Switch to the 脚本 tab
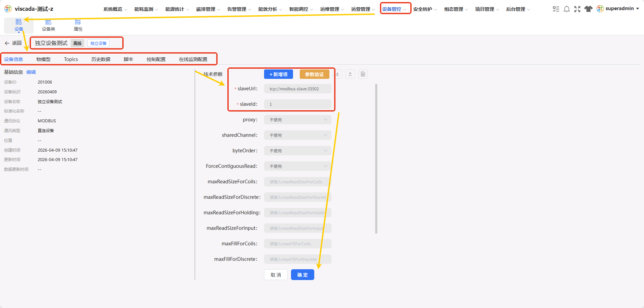 point(128,59)
